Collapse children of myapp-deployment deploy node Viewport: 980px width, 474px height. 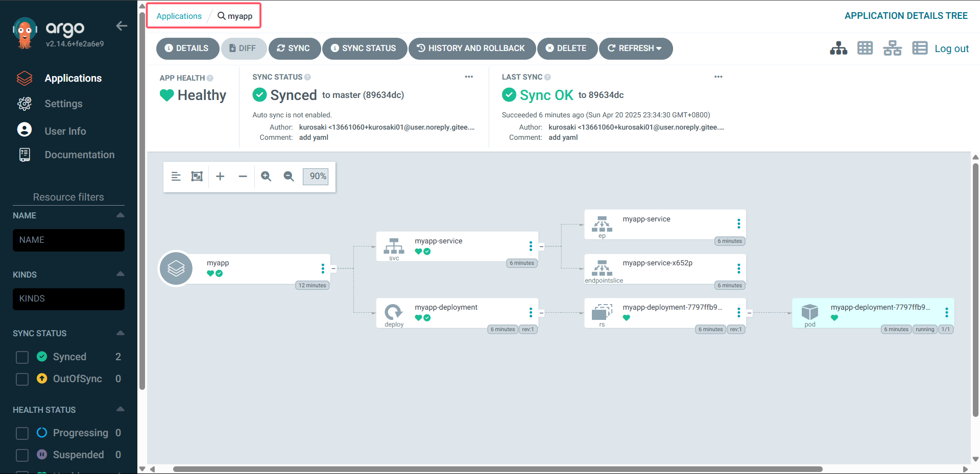click(x=541, y=313)
